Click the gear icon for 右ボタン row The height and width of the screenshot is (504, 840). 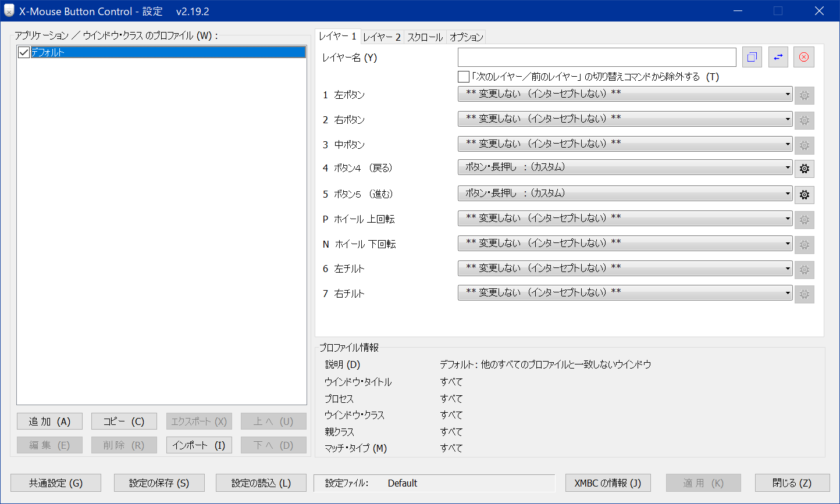pos(805,120)
